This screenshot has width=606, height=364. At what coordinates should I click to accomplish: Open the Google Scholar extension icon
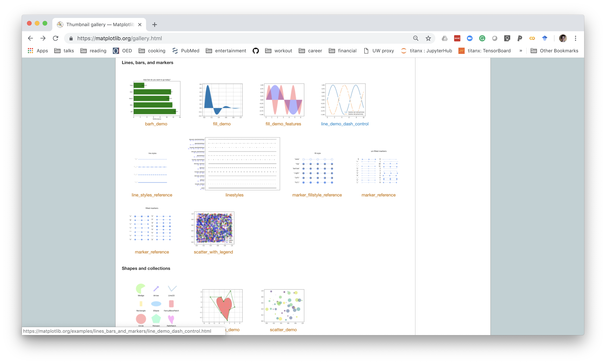coord(545,38)
